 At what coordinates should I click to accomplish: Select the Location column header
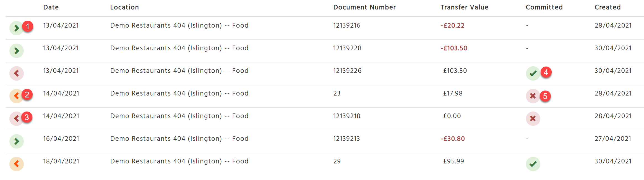(124, 7)
